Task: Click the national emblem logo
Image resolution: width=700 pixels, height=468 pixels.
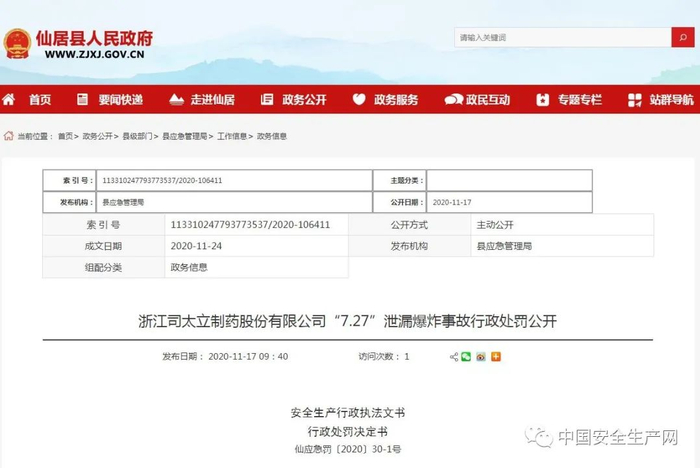Action: tap(17, 44)
